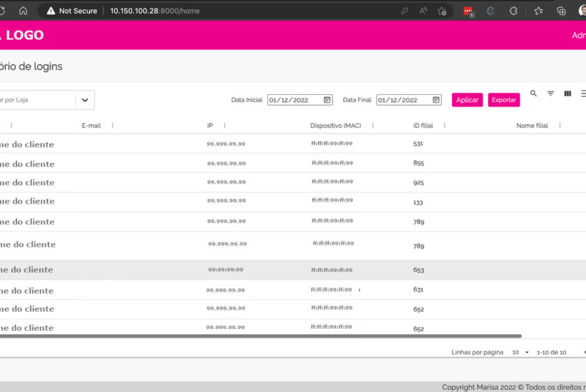The width and height of the screenshot is (586, 392).
Task: Open IP column menu dots
Action: tap(225, 126)
